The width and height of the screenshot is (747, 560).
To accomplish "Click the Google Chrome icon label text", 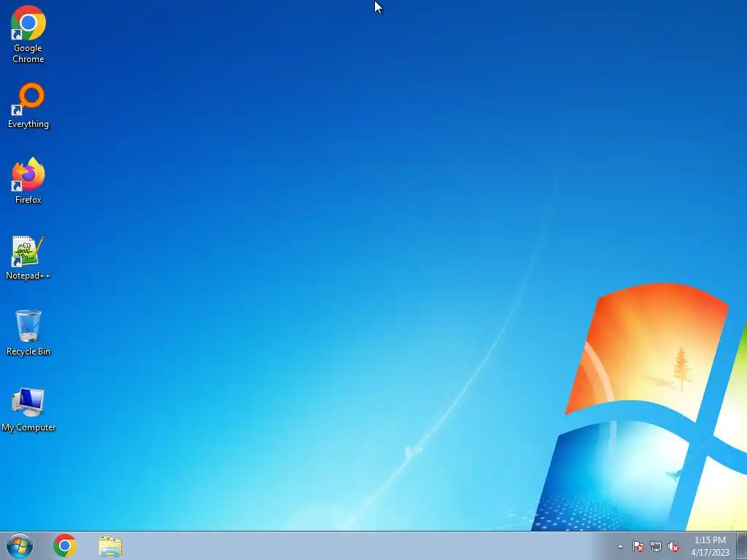I will click(28, 53).
